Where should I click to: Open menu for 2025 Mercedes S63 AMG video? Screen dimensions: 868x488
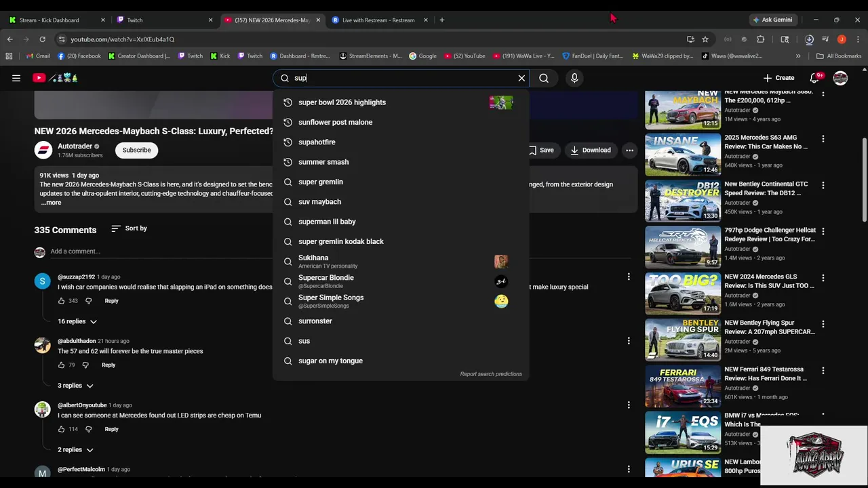tap(823, 139)
